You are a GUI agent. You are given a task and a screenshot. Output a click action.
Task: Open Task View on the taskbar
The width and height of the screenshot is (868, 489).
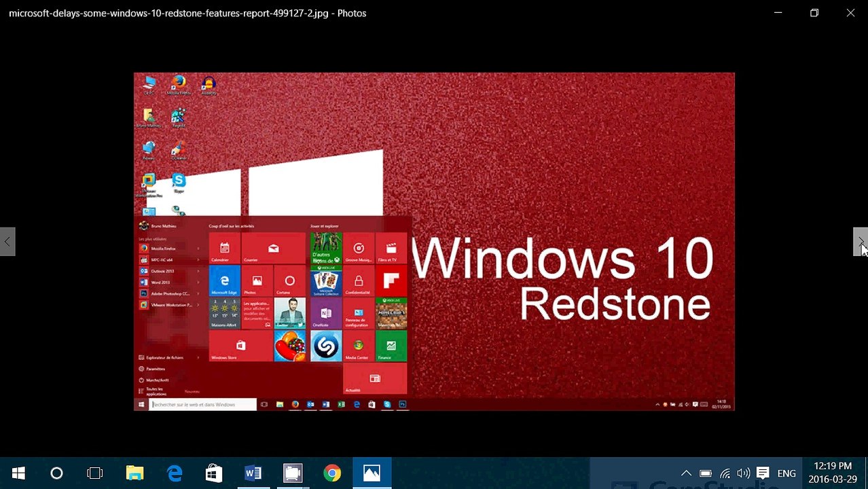[x=95, y=473]
